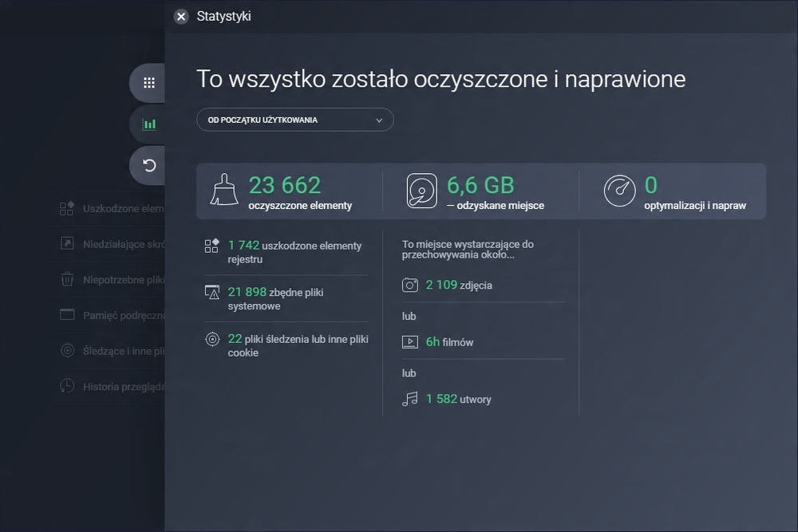
Task: Click the broom cleaned elements icon
Action: pyautogui.click(x=224, y=190)
